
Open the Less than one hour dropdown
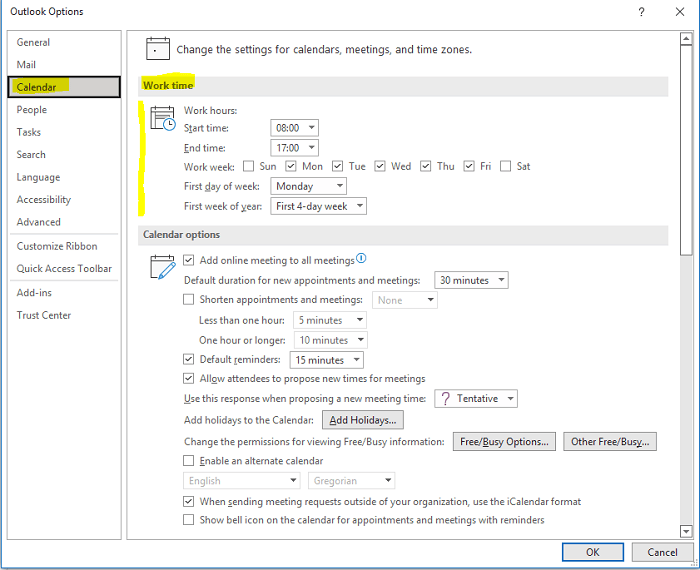tap(330, 320)
